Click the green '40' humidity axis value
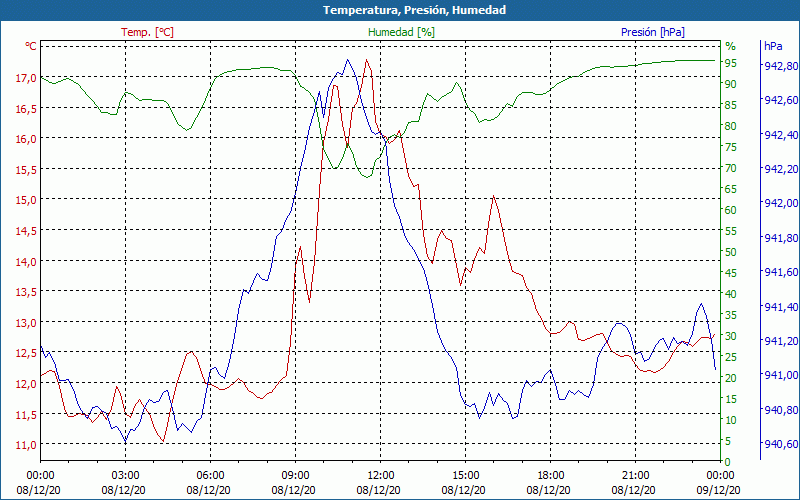This screenshot has width=800, height=500. [731, 294]
